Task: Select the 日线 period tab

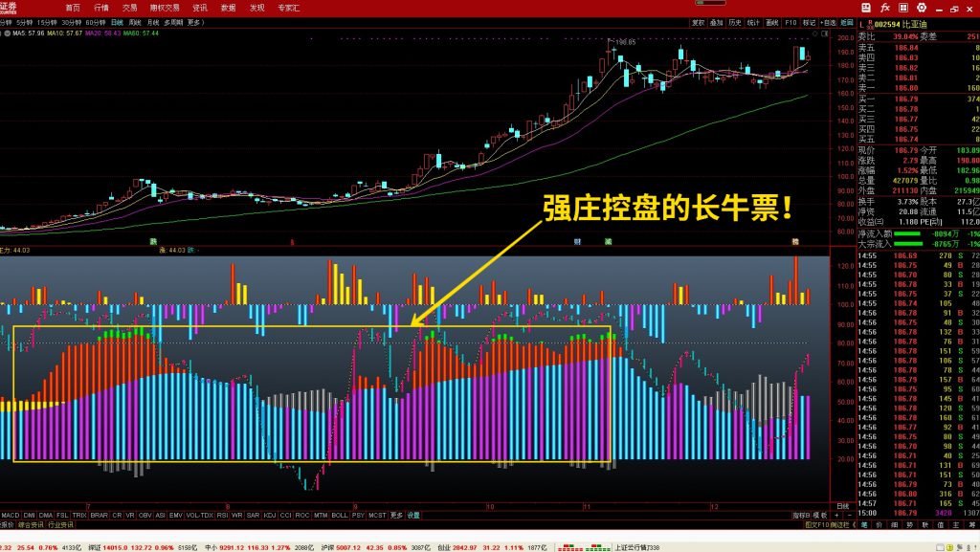Action: pos(117,21)
